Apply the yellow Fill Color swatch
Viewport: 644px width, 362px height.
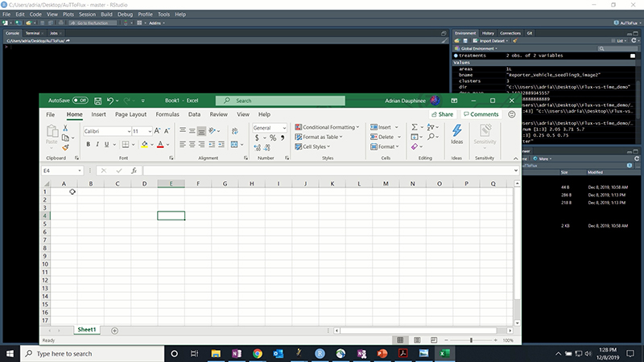point(145,145)
